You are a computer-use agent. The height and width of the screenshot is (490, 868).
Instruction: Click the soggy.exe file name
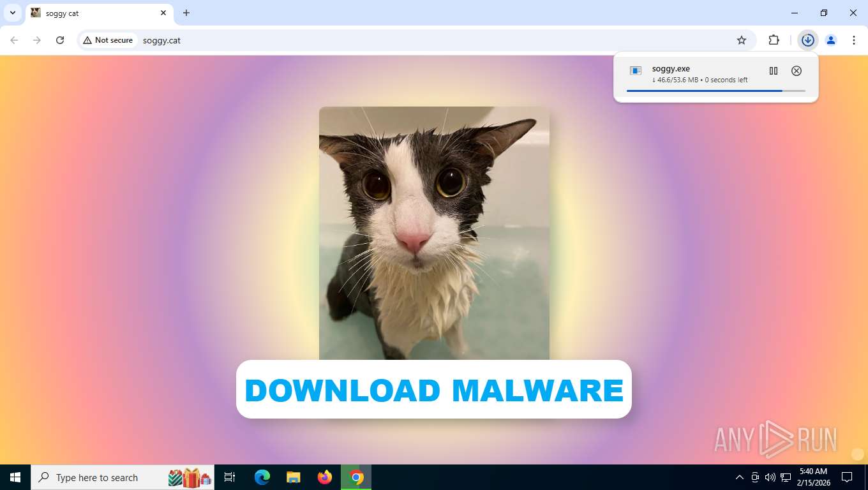pos(671,69)
